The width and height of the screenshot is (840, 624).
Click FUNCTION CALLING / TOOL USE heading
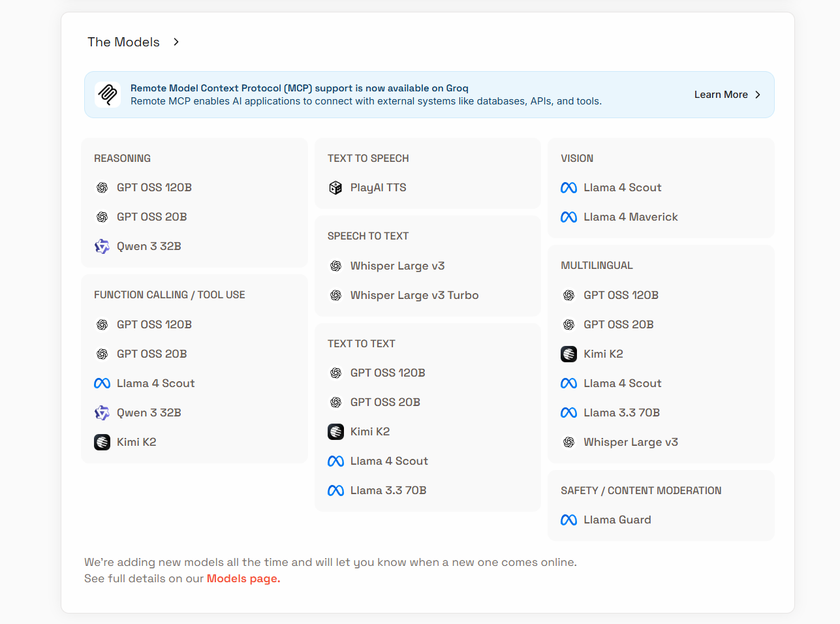[x=170, y=295]
